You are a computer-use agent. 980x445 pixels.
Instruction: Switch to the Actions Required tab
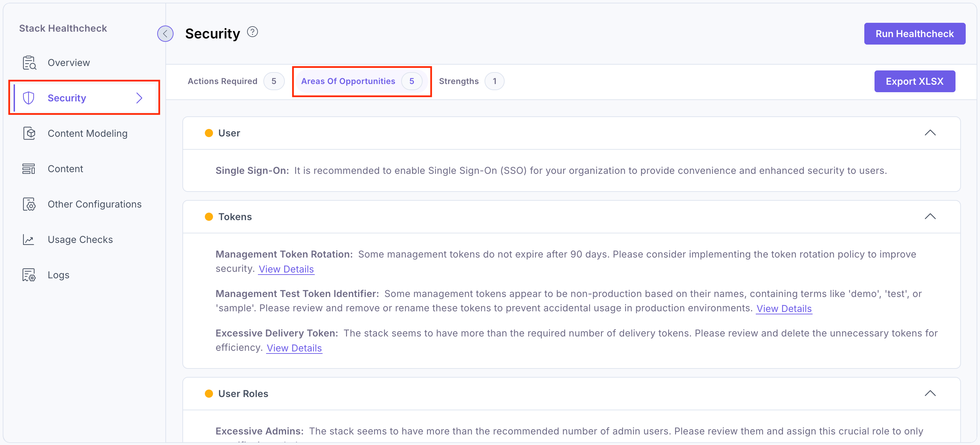click(x=222, y=81)
